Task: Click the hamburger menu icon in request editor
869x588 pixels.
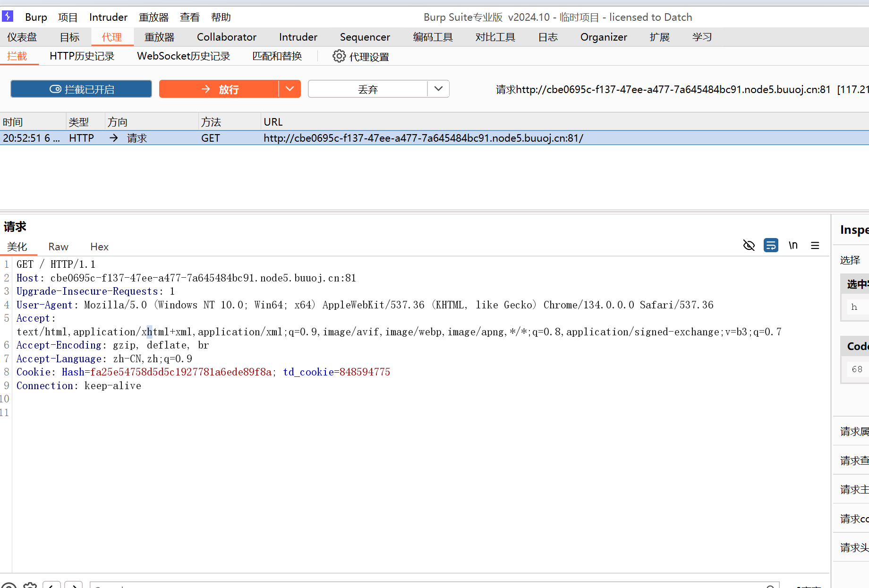Action: click(x=815, y=246)
